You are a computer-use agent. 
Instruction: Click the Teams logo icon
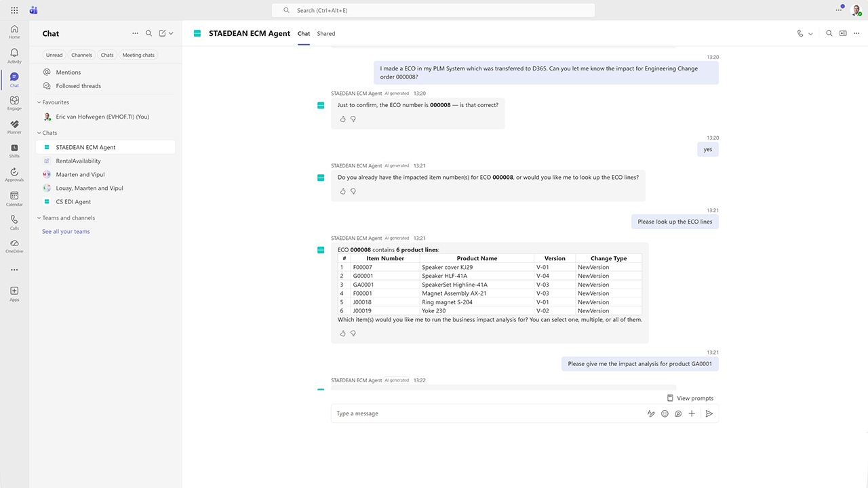pyautogui.click(x=33, y=10)
